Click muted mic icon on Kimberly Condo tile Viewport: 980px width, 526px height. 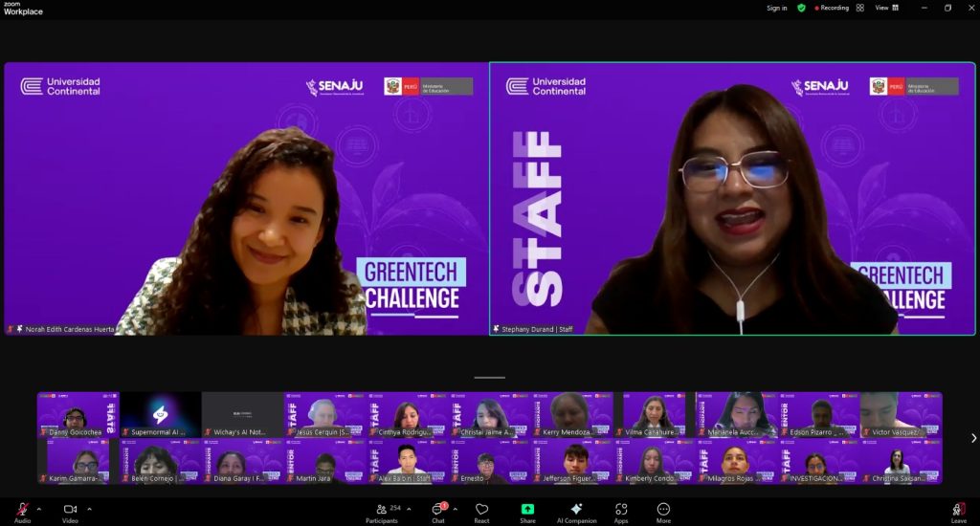point(620,478)
